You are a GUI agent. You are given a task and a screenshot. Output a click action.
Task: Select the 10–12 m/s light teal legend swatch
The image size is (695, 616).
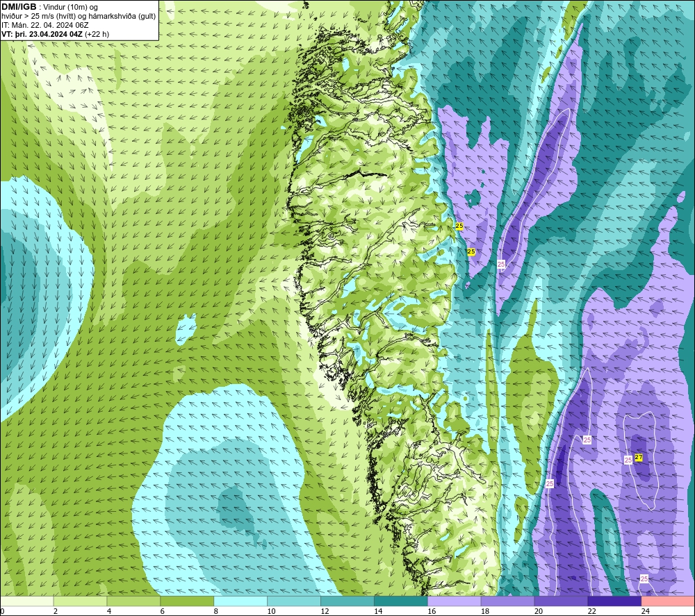click(x=294, y=601)
